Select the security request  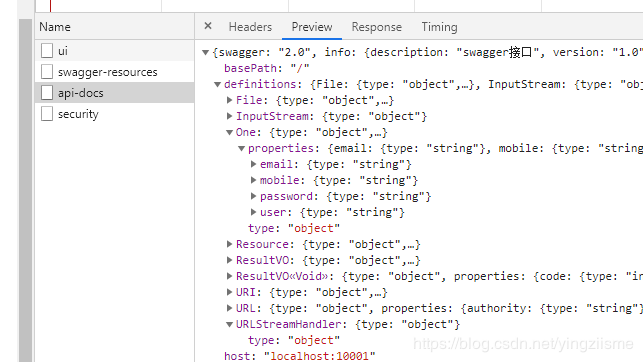[x=114, y=114]
